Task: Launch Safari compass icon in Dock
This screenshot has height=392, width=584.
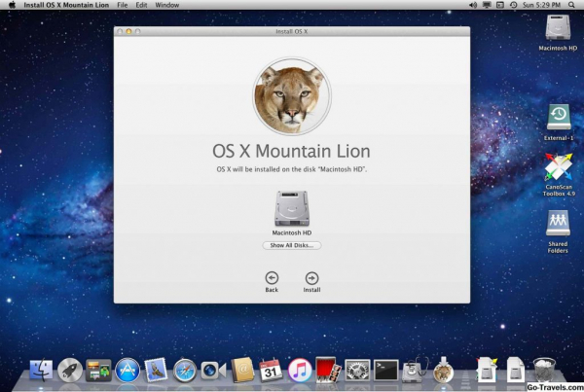Action: 184,371
